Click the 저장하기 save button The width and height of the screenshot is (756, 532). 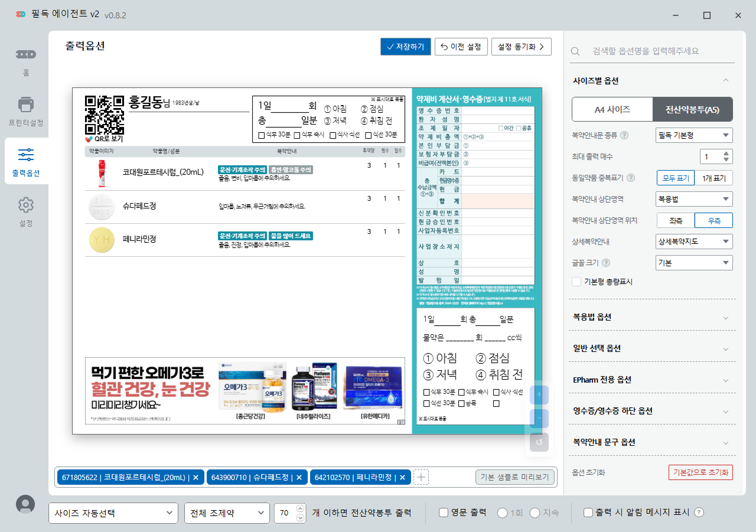(406, 46)
